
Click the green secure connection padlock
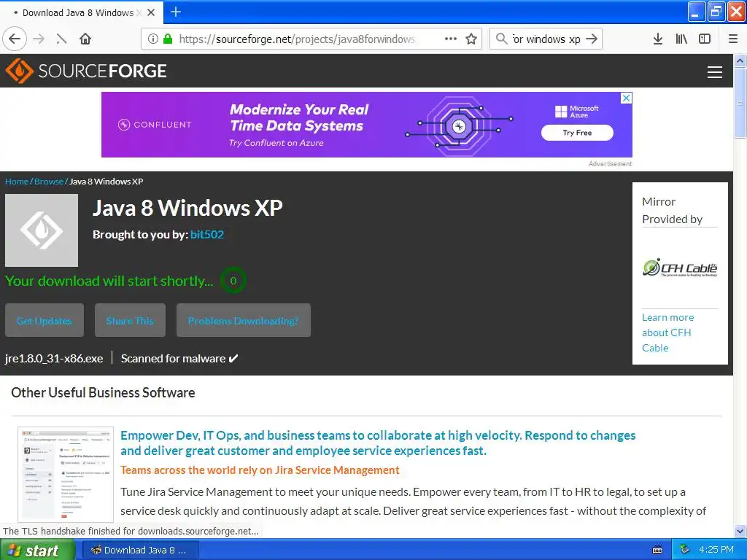(x=168, y=39)
